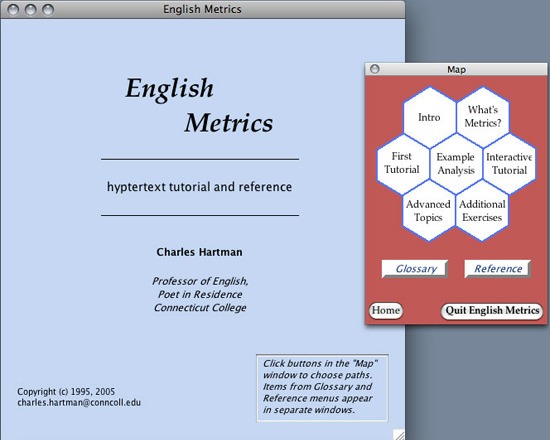The width and height of the screenshot is (550, 440).
Task: Click the resize grip of English Metrics window
Action: 399,434
